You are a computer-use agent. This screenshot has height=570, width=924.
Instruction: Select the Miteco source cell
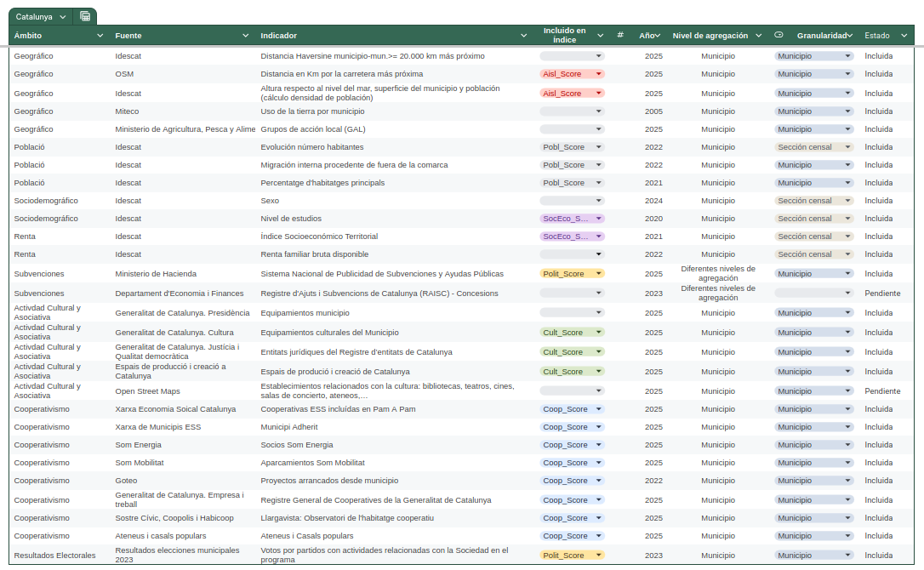point(128,111)
